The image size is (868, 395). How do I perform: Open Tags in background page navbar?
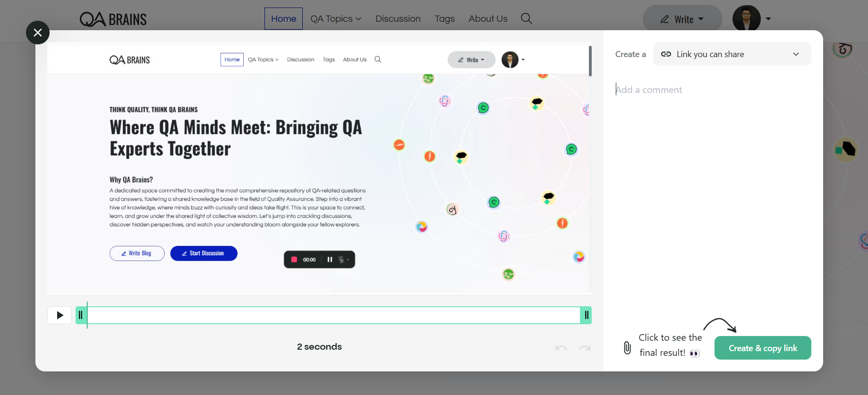444,18
